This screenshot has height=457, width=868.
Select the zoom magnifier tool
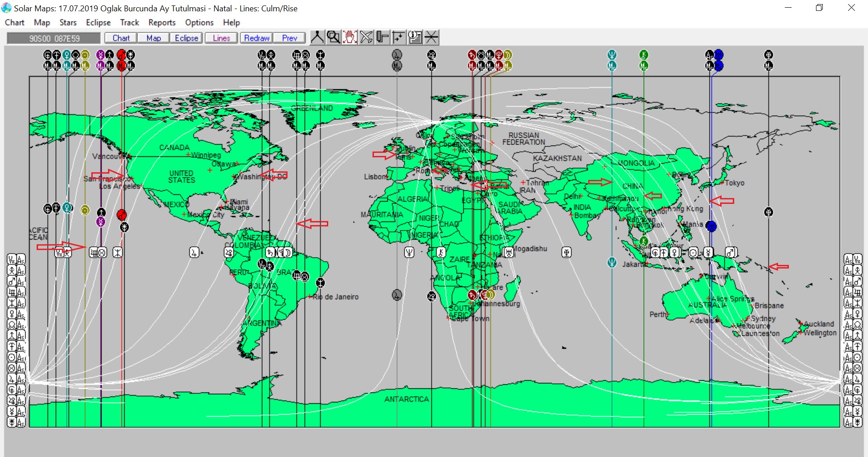[333, 37]
